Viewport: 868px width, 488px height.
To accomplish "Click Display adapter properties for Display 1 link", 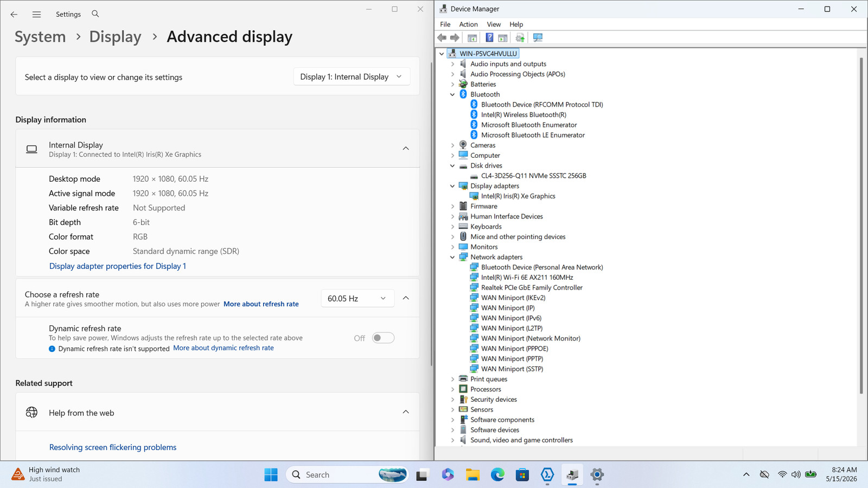I will pyautogui.click(x=118, y=266).
